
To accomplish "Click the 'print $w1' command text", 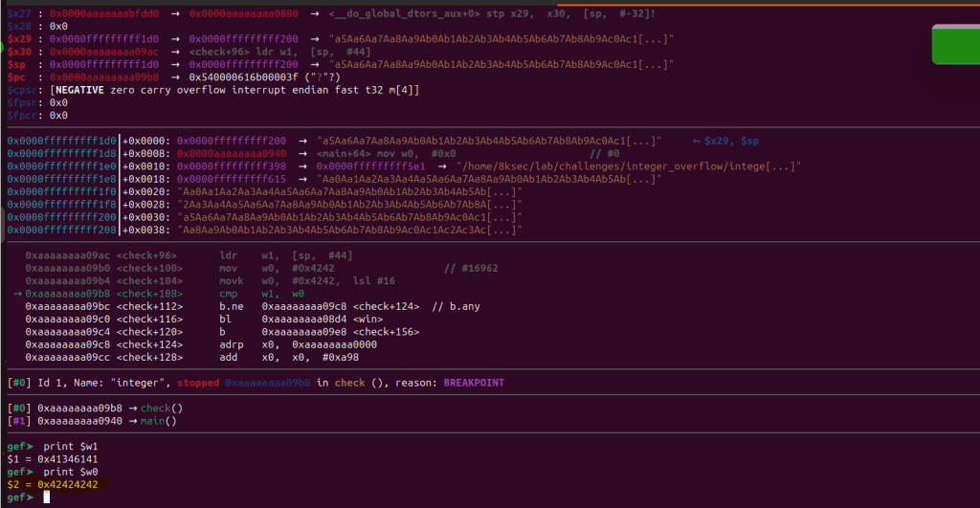I will point(71,446).
